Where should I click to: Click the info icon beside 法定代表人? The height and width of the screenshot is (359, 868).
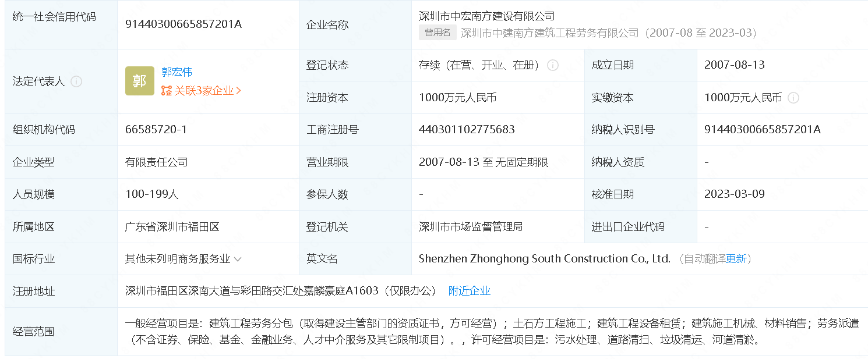[x=76, y=81]
